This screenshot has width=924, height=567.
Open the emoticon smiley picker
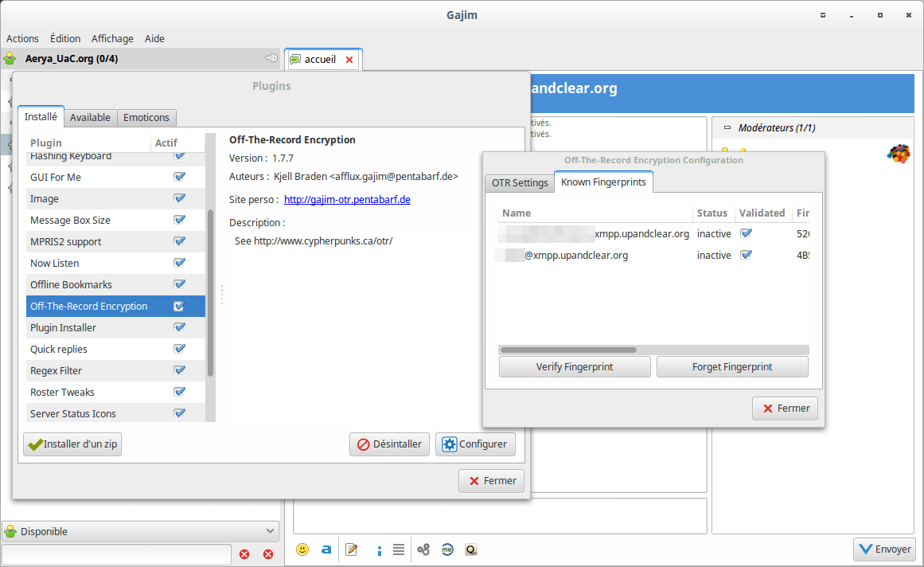(302, 549)
